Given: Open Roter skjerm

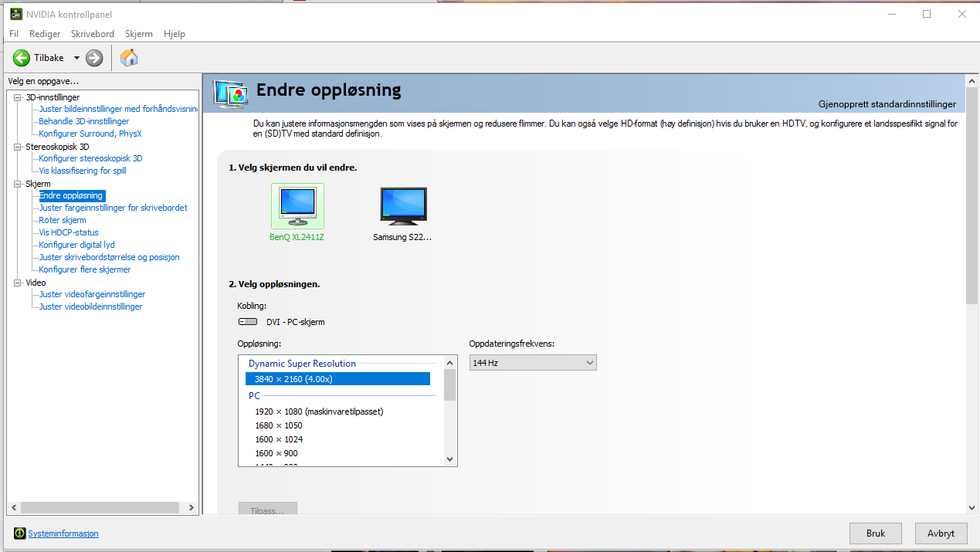Looking at the screenshot, I should pos(63,220).
